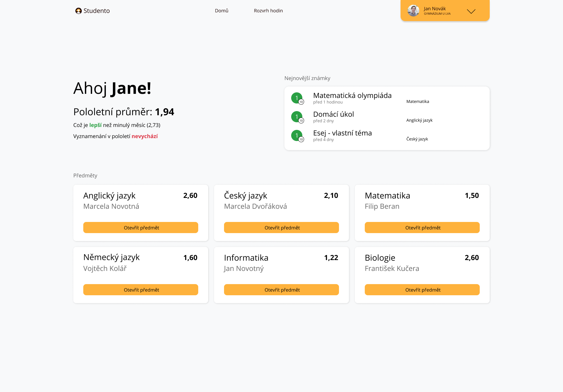This screenshot has height=392, width=563.
Task: Open the Český jazyk subject
Action: click(281, 228)
